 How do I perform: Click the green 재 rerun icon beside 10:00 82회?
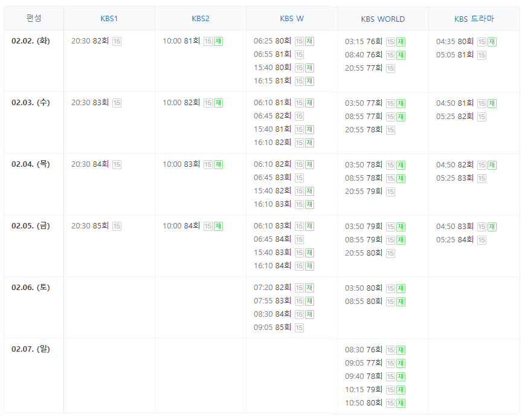click(218, 103)
